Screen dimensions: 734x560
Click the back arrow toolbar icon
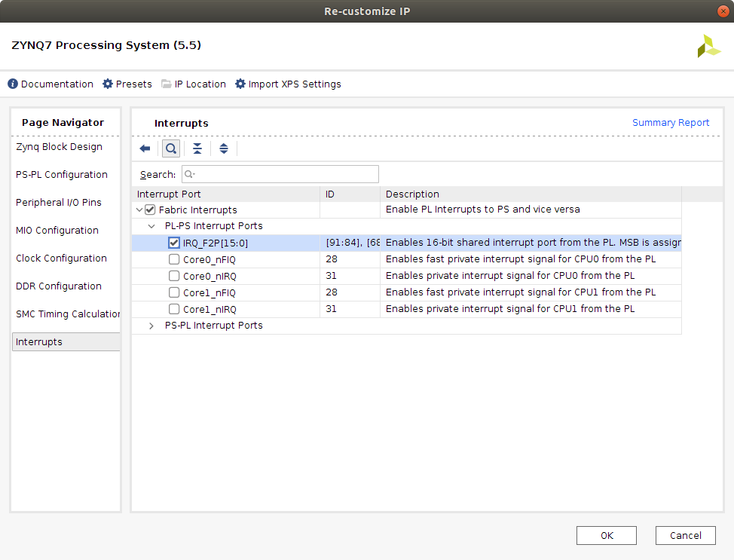pyautogui.click(x=145, y=149)
